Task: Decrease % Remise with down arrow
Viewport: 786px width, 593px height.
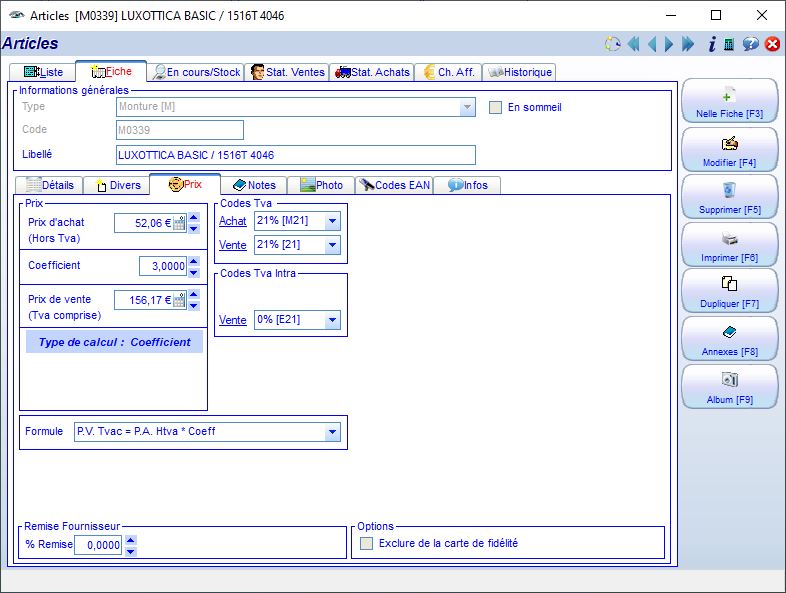Action: [131, 551]
